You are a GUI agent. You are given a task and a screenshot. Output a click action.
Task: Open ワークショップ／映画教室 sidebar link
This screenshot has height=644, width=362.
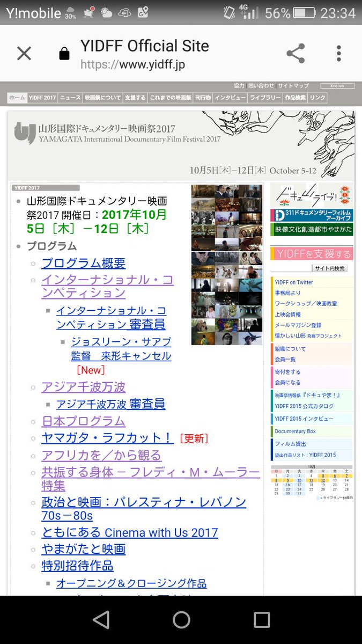[x=306, y=304]
